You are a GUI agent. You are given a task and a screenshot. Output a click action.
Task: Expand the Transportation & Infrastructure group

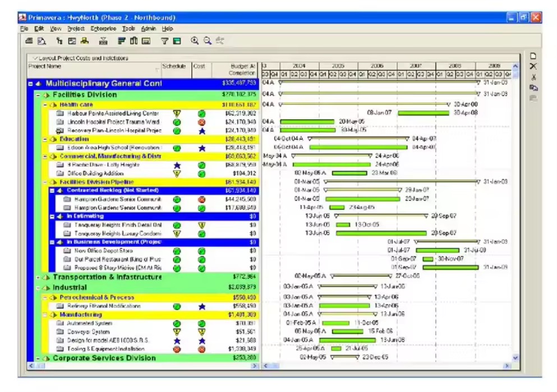[x=39, y=278]
